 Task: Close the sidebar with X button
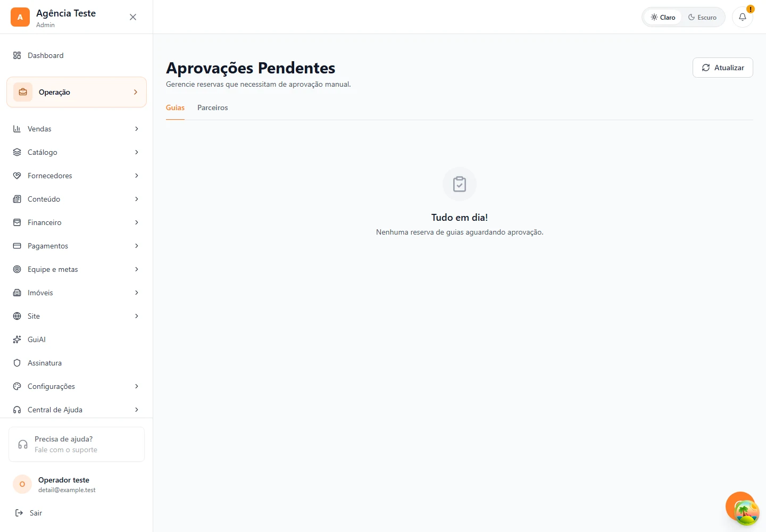[133, 17]
